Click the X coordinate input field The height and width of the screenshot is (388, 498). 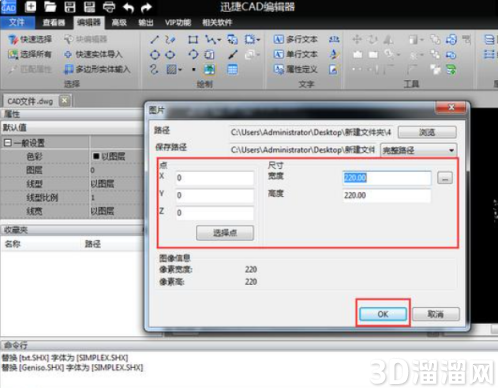point(215,178)
